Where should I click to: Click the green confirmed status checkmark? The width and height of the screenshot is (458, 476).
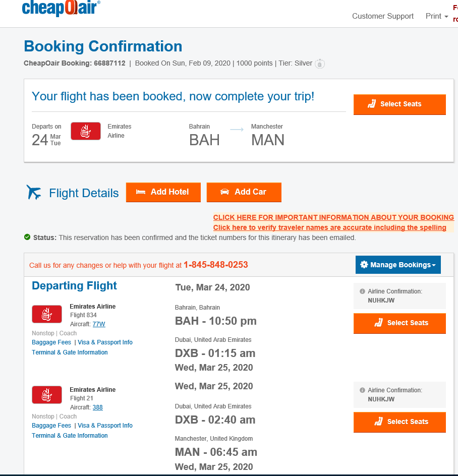click(27, 237)
